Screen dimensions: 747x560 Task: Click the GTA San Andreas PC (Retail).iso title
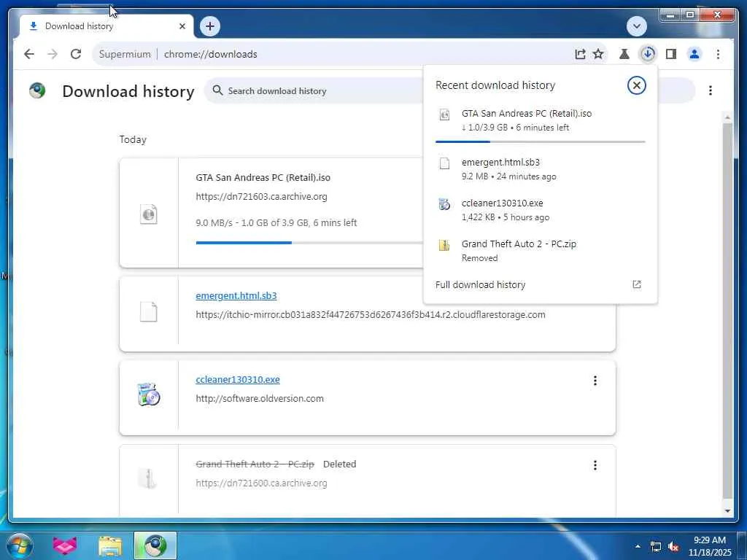(x=263, y=178)
